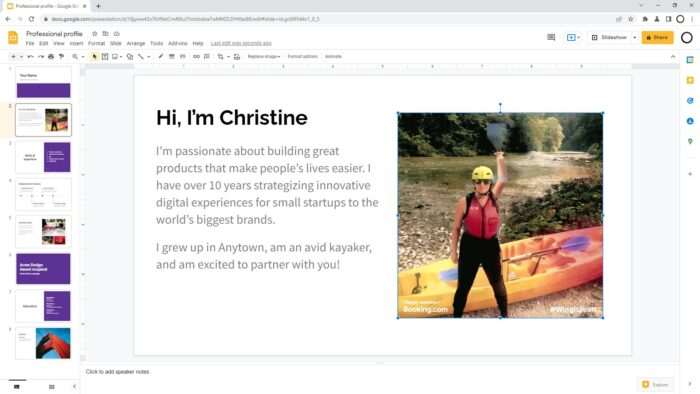Open the Google account avatar
This screenshot has height=394, width=700.
coord(687,37)
